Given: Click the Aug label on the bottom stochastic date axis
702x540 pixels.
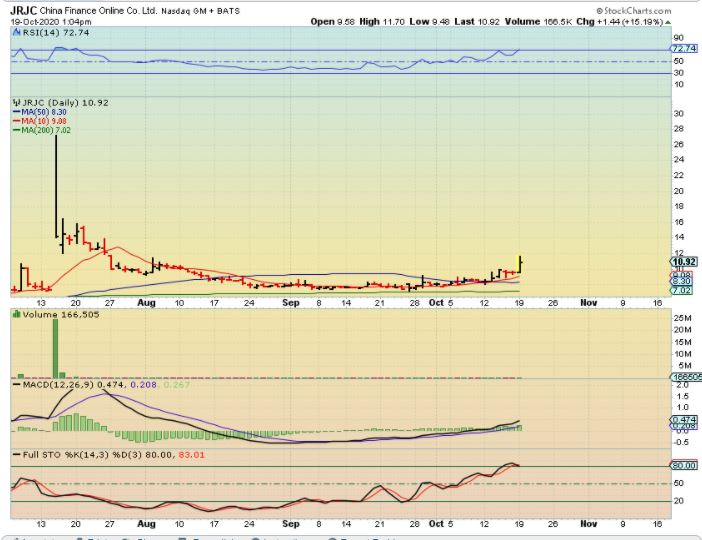Looking at the screenshot, I should point(146,524).
